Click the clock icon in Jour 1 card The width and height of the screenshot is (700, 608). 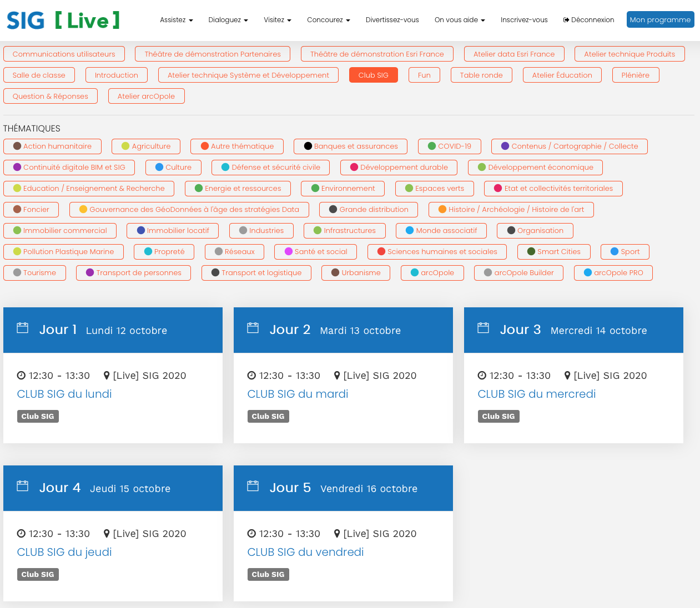[x=21, y=376]
